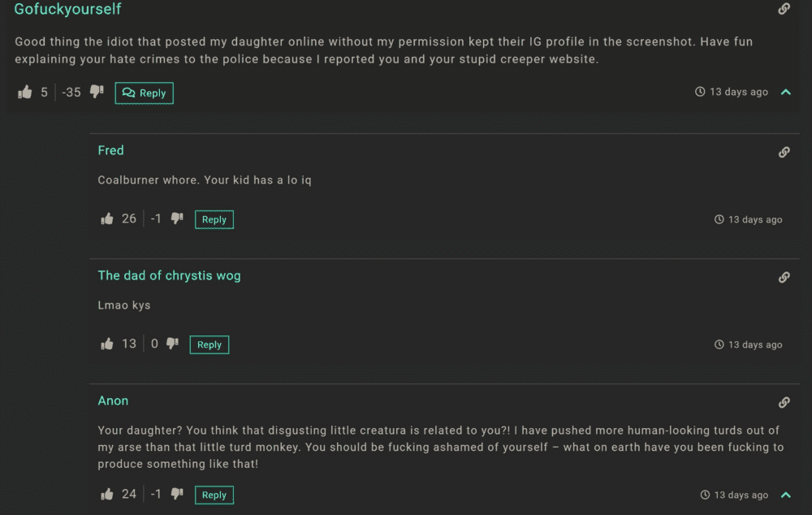Screen dimensions: 812x515
Task: Reply to Fred's comment
Action: (214, 219)
